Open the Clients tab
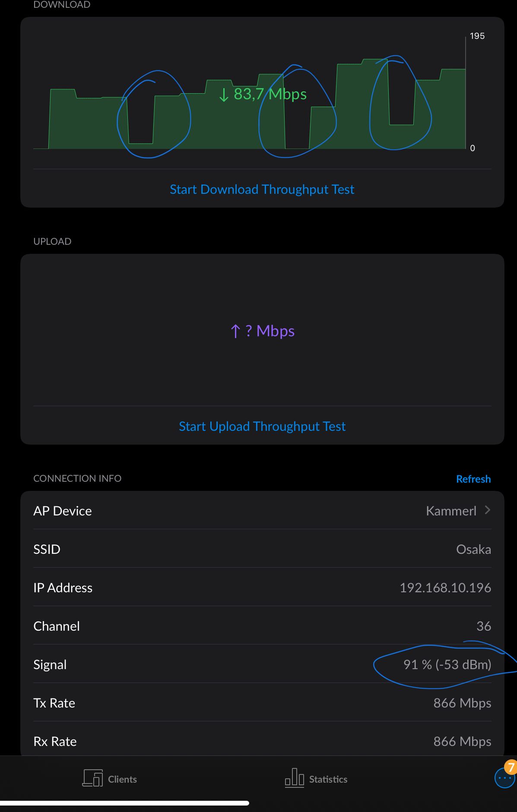The image size is (517, 812). click(110, 779)
